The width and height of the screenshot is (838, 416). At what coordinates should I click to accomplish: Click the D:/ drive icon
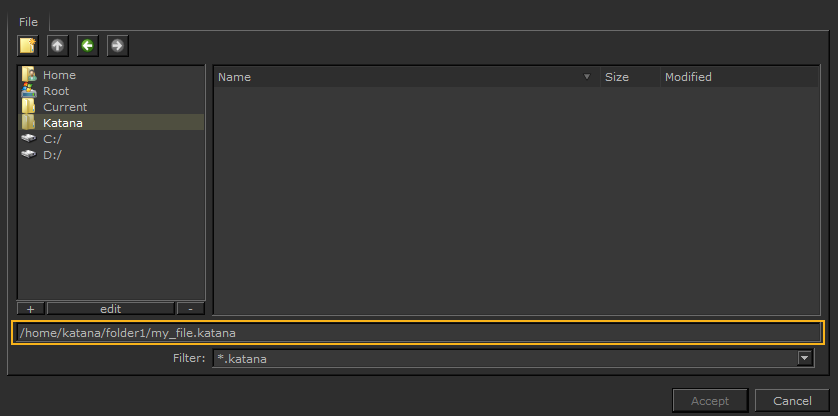click(x=28, y=155)
